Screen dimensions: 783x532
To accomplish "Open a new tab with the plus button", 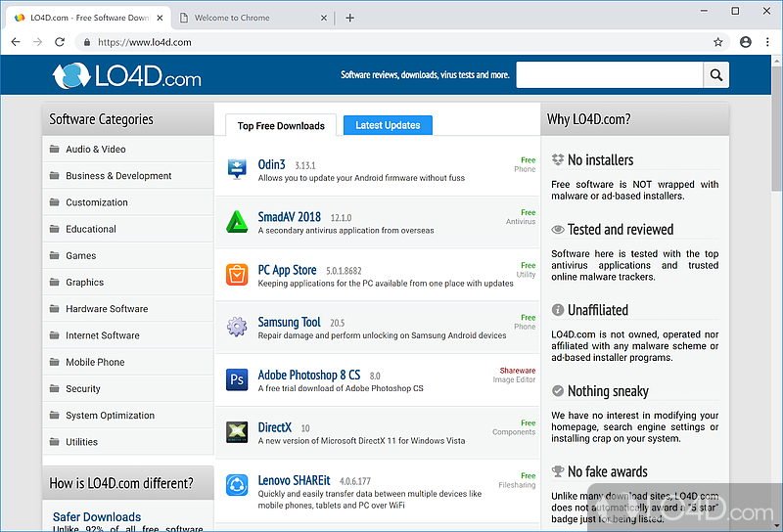I will point(350,18).
